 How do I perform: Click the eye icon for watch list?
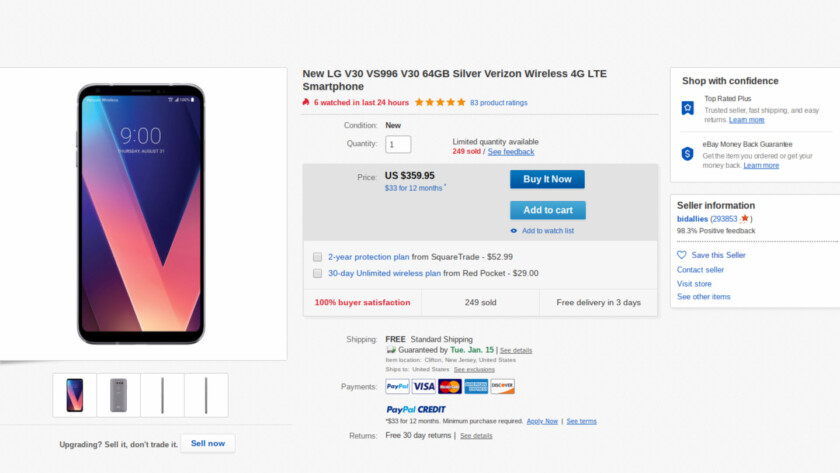(x=514, y=231)
